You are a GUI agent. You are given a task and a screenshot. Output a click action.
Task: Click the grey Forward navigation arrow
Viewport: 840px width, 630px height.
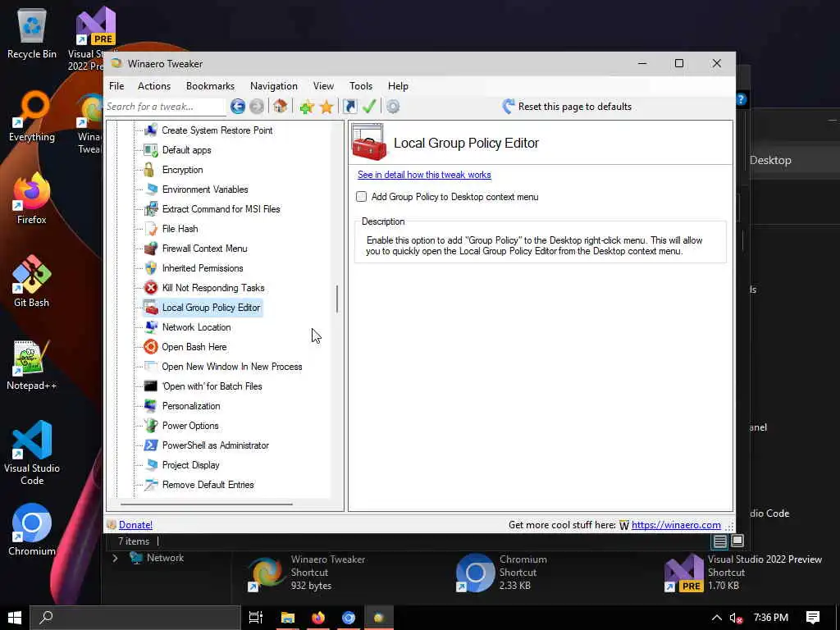click(x=257, y=107)
